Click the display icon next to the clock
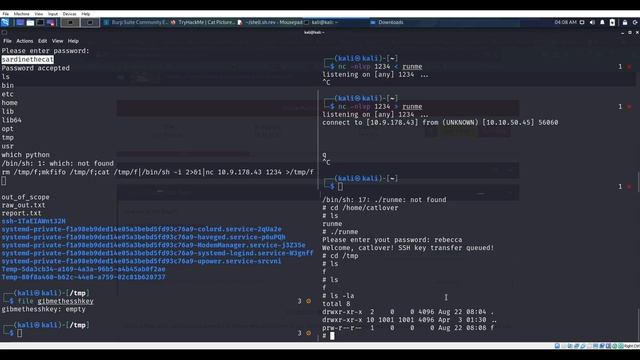The height and width of the screenshot is (360, 640). pos(582,22)
